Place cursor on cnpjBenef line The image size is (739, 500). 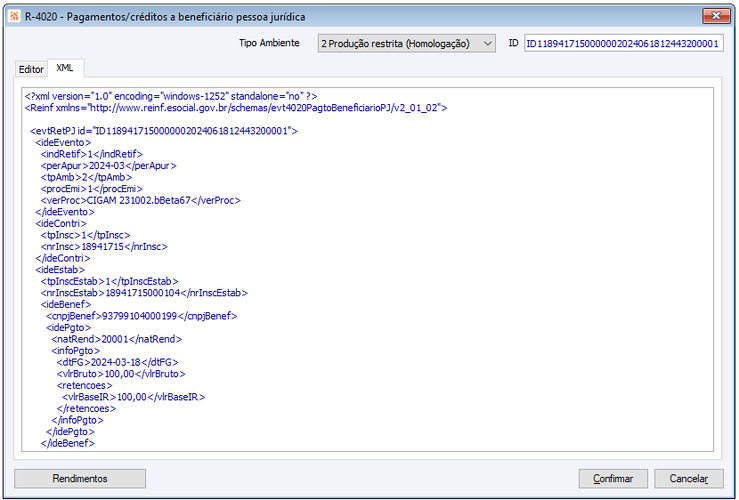pos(141,316)
